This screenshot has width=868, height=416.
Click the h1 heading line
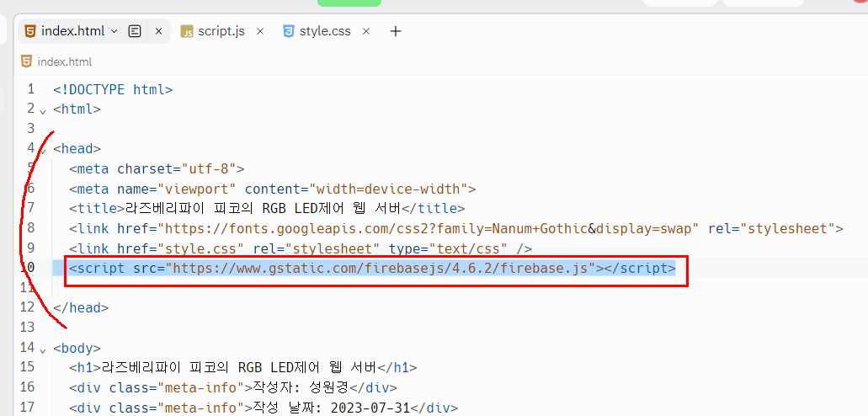coord(243,367)
